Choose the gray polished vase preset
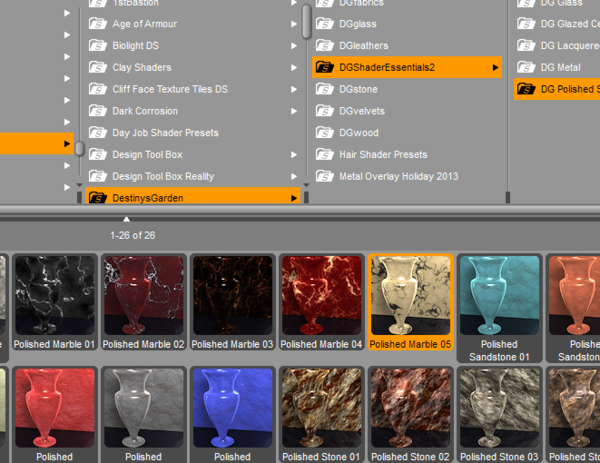The width and height of the screenshot is (600, 463). pos(143,415)
